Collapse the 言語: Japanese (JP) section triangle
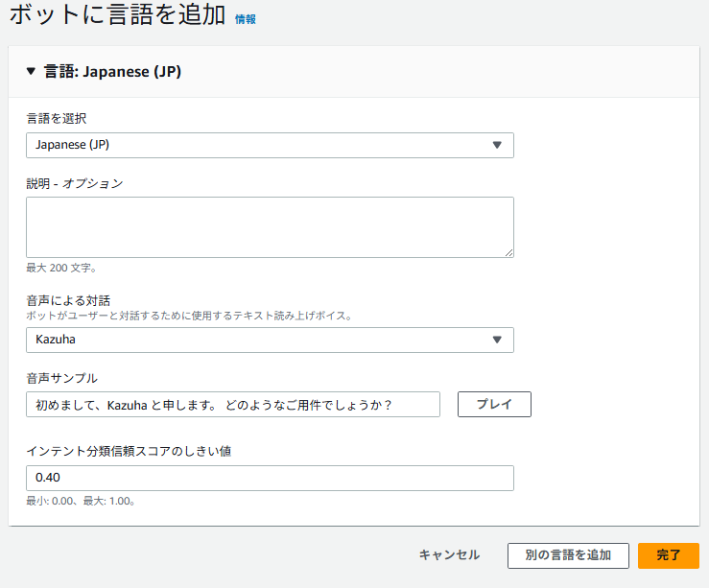 31,71
